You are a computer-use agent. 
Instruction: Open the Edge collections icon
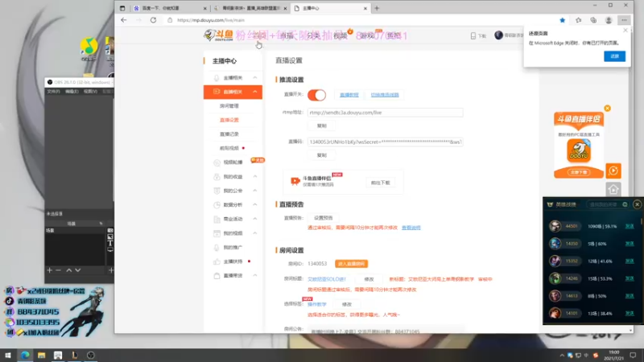pyautogui.click(x=593, y=20)
